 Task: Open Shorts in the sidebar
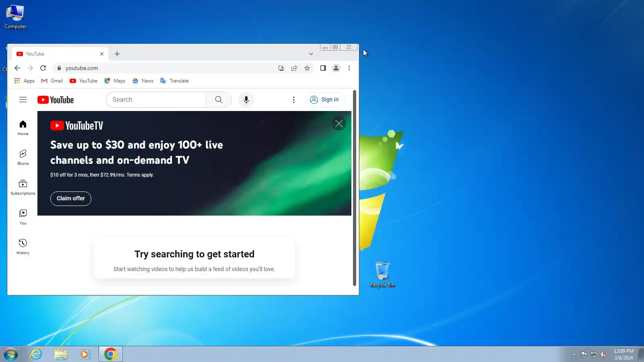coord(23,158)
